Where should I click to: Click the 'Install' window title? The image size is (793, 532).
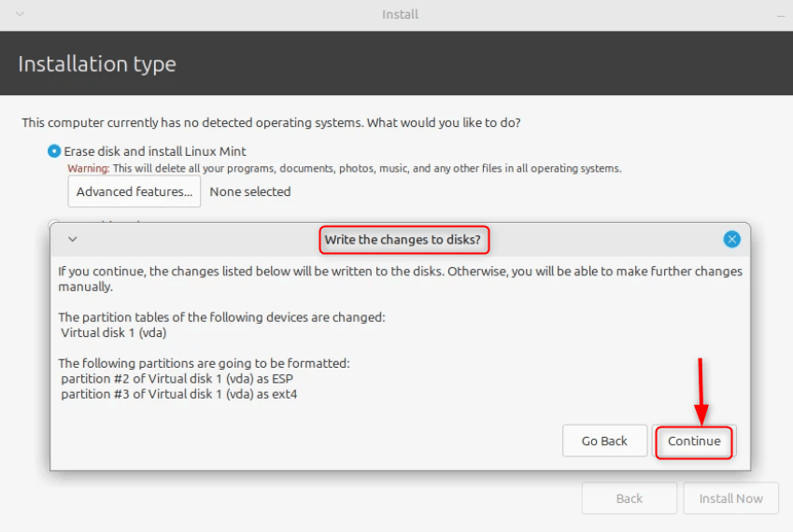pyautogui.click(x=400, y=14)
